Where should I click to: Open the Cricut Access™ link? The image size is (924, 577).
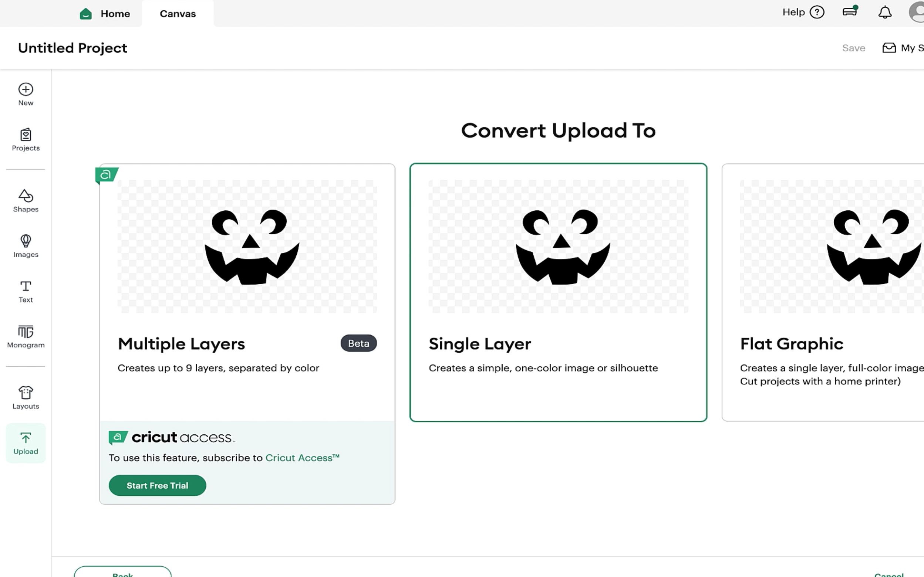(302, 458)
